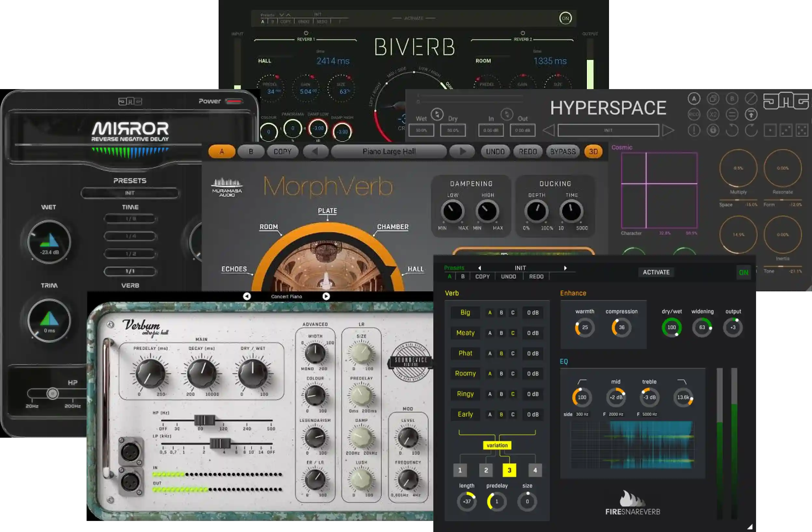Go to the next preset in MorphVerb

click(x=462, y=152)
